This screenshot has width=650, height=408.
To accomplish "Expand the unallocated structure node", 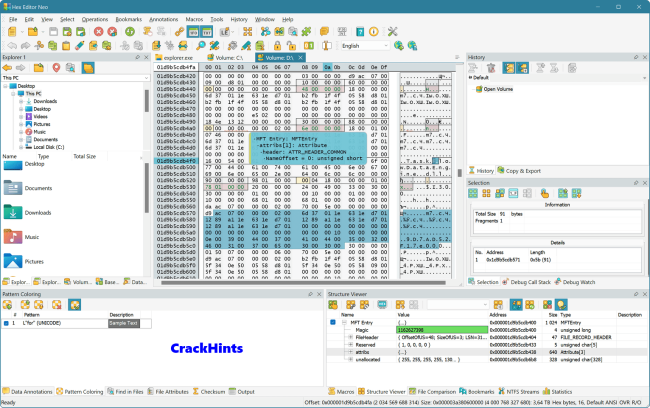I will click(x=351, y=359).
